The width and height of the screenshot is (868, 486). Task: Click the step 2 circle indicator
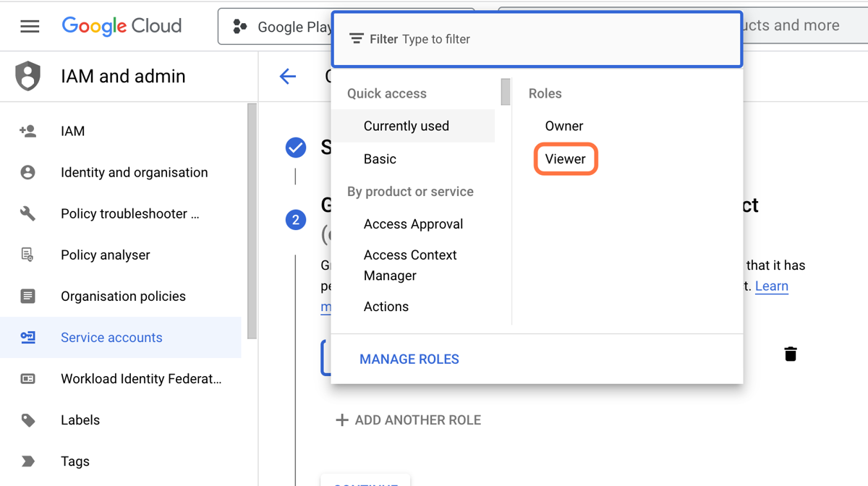295,220
